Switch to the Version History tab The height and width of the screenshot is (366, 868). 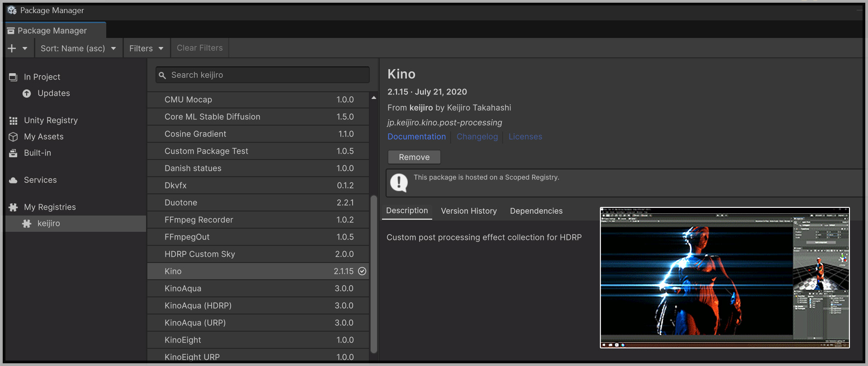pos(468,211)
